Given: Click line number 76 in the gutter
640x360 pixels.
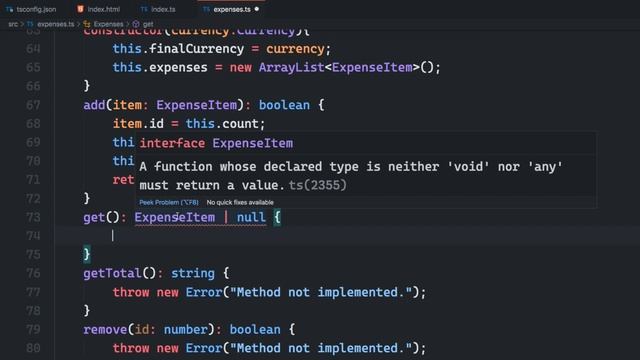Looking at the screenshot, I should point(33,273).
